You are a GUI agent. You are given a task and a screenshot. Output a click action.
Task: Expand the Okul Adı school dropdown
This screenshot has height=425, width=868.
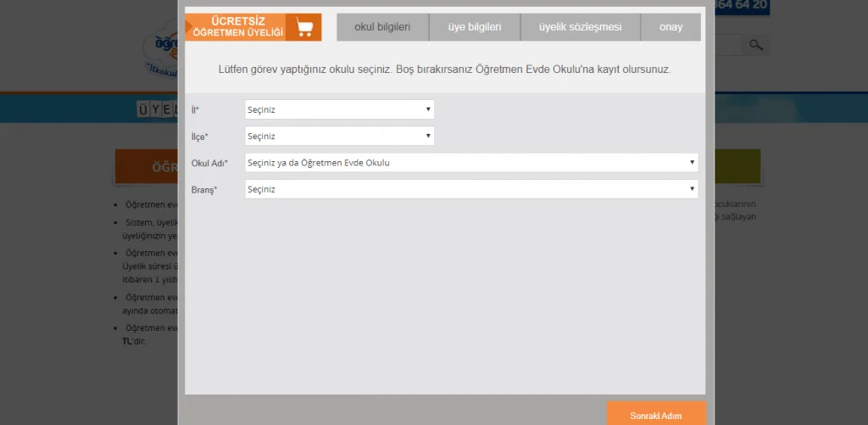click(x=471, y=162)
